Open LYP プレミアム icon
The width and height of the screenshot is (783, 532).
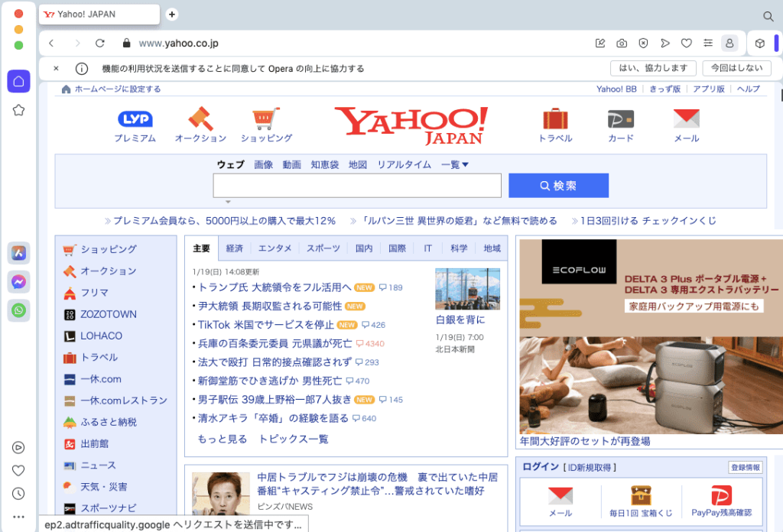coord(135,126)
